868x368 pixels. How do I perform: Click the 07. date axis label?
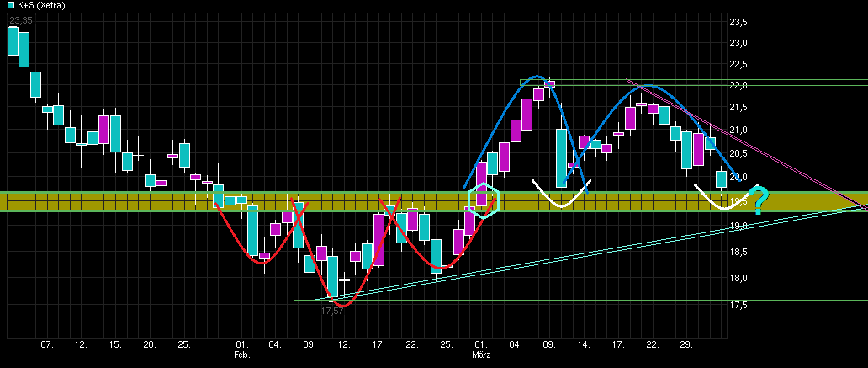coord(47,344)
